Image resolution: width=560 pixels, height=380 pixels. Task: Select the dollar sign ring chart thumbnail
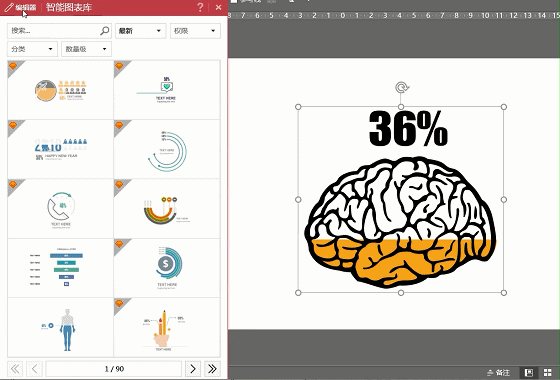167,268
